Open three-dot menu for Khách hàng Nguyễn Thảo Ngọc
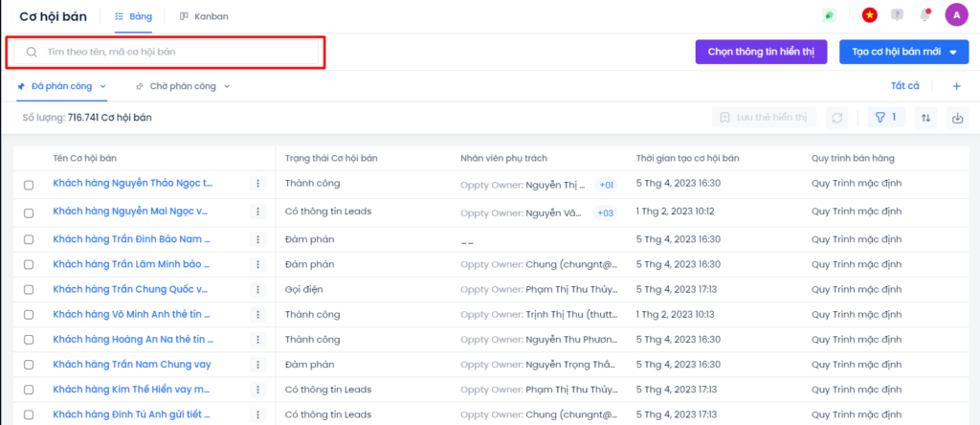Viewport: 980px width, 425px height. click(257, 183)
